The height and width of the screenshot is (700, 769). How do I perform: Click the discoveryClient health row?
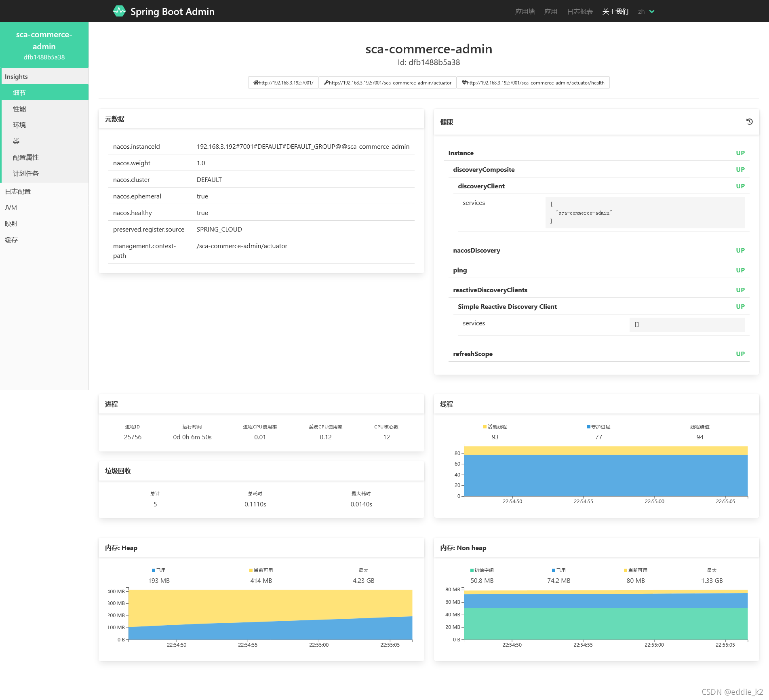[601, 186]
